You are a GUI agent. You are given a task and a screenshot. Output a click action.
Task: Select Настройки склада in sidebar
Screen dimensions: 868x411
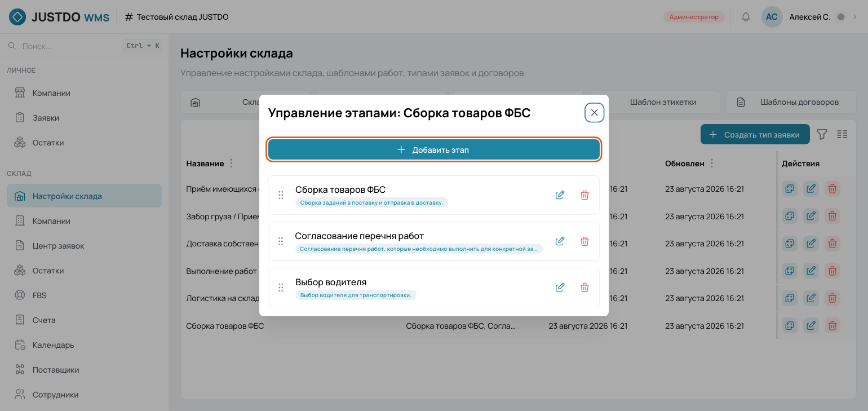[85, 196]
